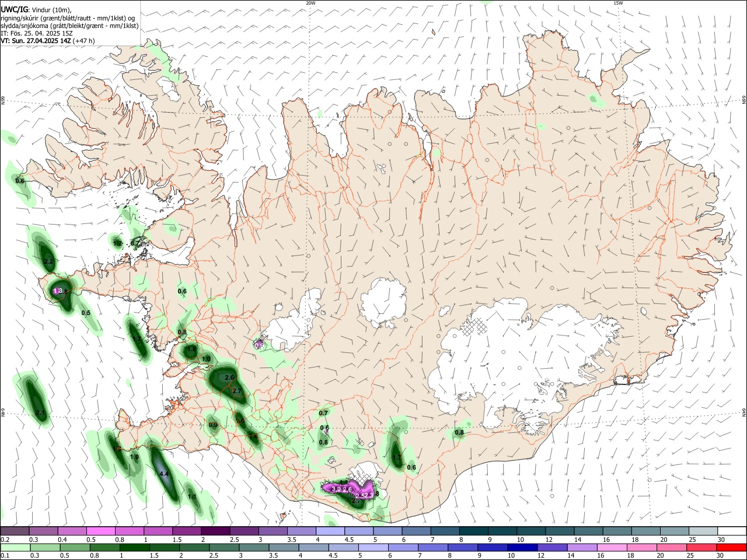Click the 'Vindur (10m)' header text
This screenshot has height=560, width=747.
pos(50,10)
